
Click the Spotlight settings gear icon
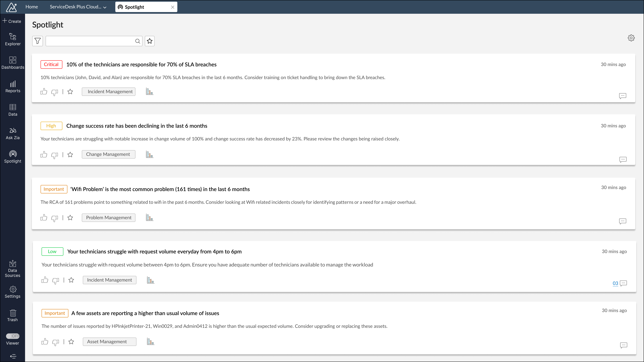point(631,38)
